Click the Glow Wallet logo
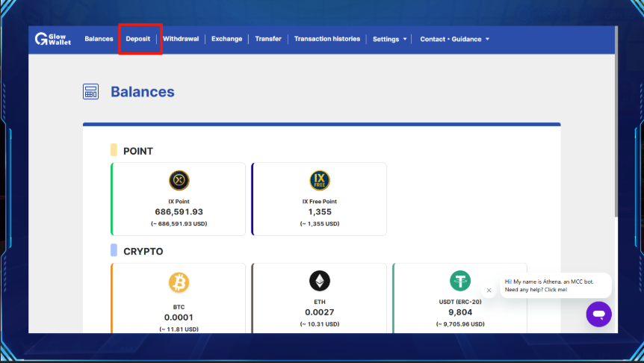The height and width of the screenshot is (363, 644). 52,39
